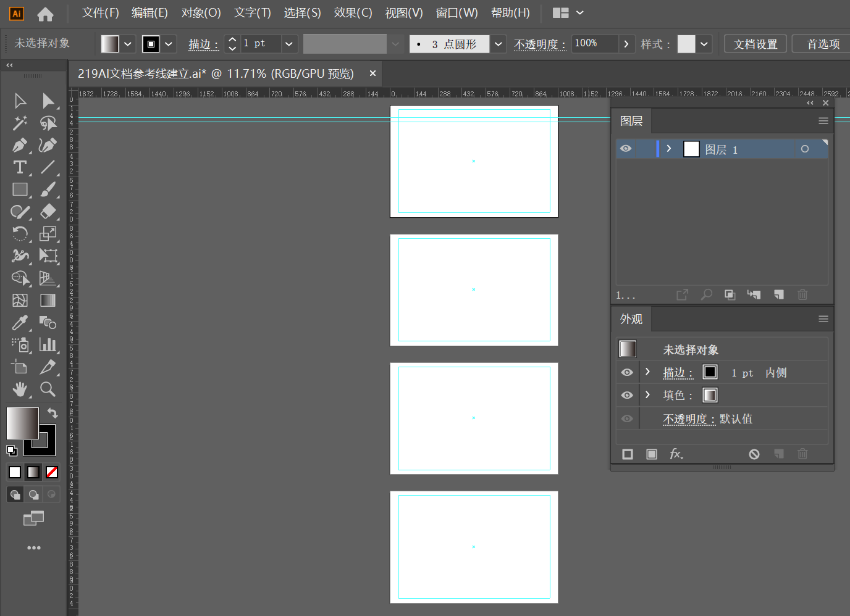
Task: Open the Edit Toolbar three dots
Action: tap(34, 547)
